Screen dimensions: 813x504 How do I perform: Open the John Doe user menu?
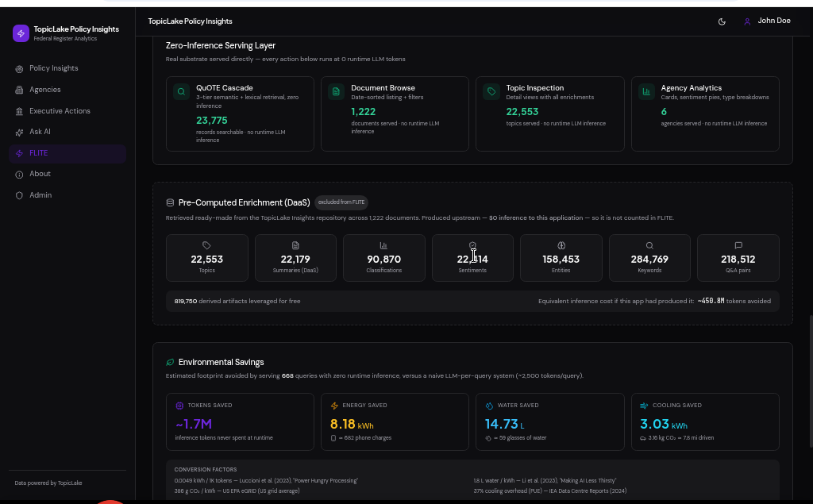[767, 21]
